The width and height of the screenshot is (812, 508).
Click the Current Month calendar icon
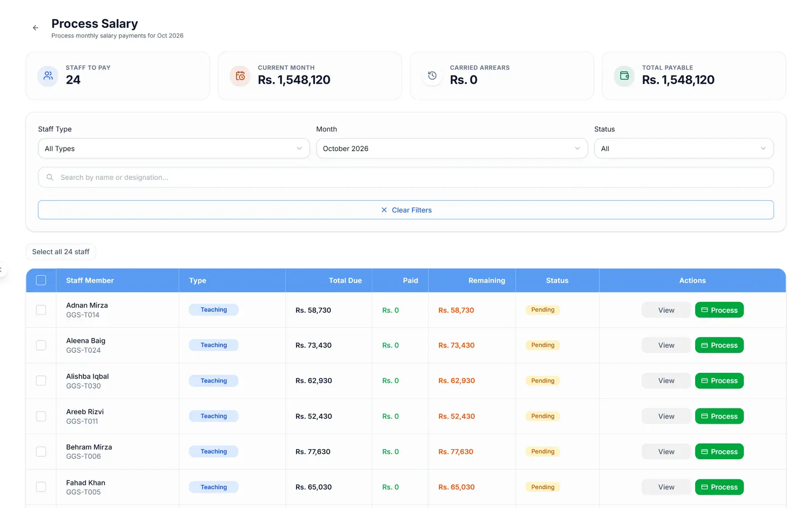(x=240, y=76)
